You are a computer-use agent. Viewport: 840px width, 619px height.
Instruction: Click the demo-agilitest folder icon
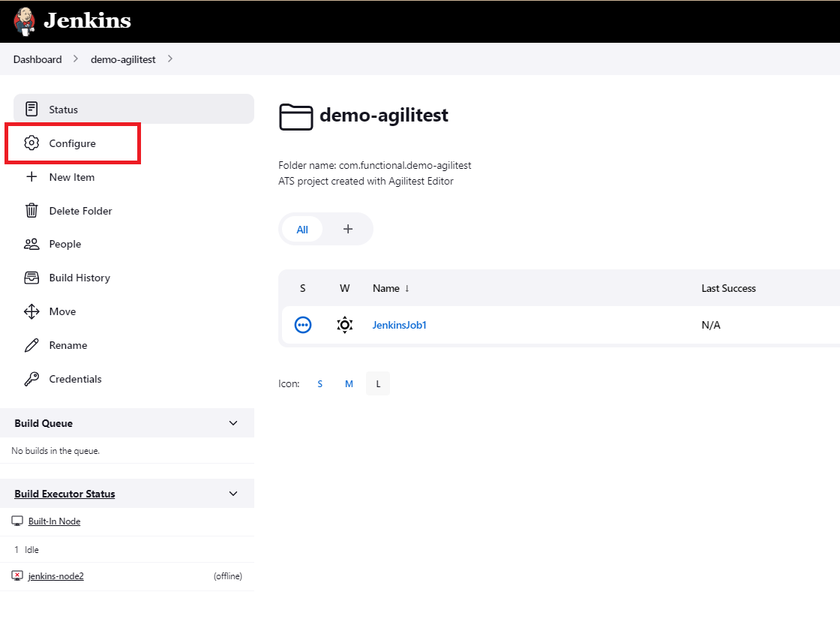[x=295, y=117]
